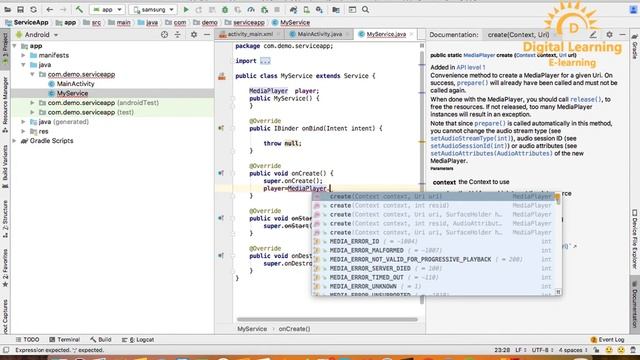Click the Save All disk icon
The image size is (640, 360).
click(20, 9)
